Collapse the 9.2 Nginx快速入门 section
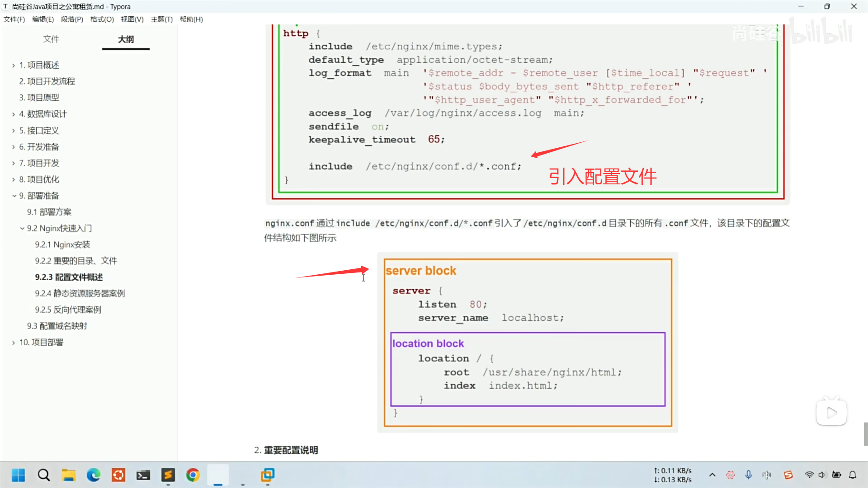 pos(22,228)
